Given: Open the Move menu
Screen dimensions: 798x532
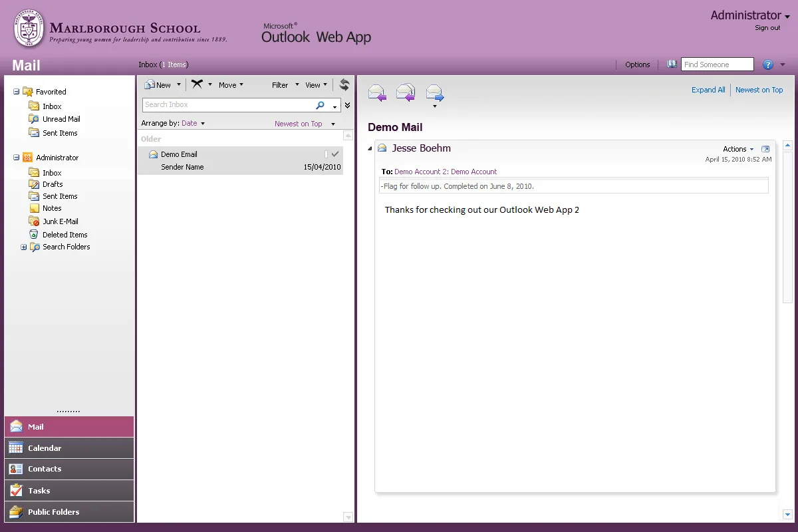Looking at the screenshot, I should pyautogui.click(x=231, y=85).
